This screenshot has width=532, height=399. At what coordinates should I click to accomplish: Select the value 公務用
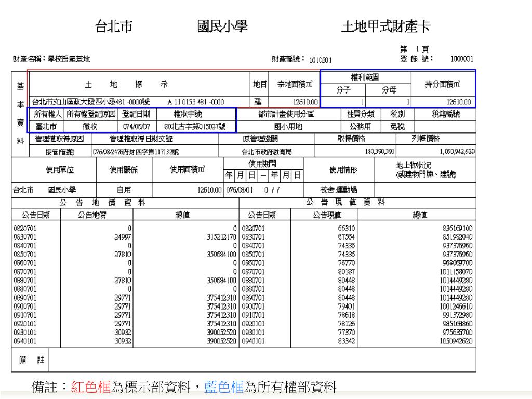click(x=361, y=127)
